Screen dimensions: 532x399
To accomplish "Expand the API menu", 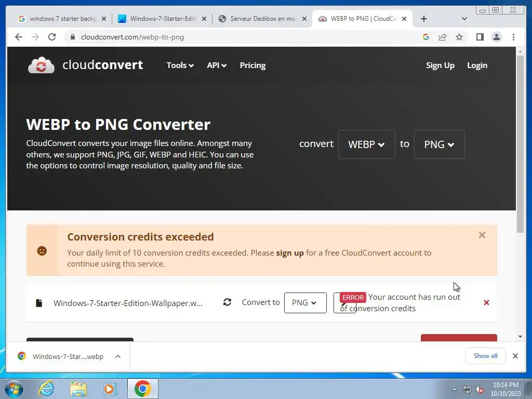I will (217, 65).
